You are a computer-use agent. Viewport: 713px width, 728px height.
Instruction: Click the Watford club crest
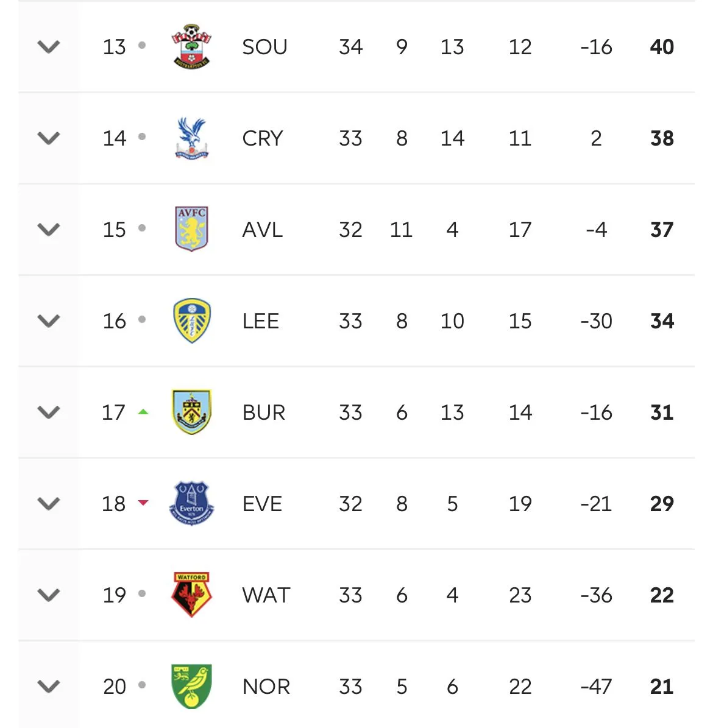coord(191,595)
